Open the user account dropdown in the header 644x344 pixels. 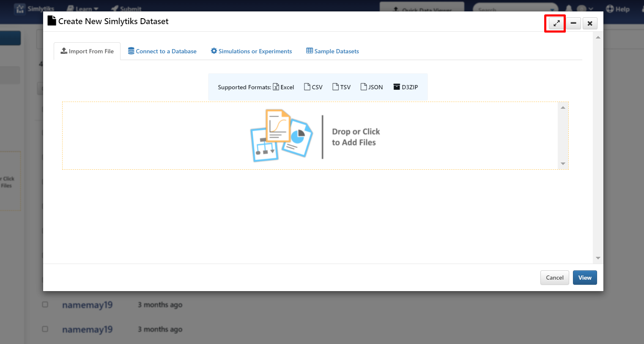[585, 9]
